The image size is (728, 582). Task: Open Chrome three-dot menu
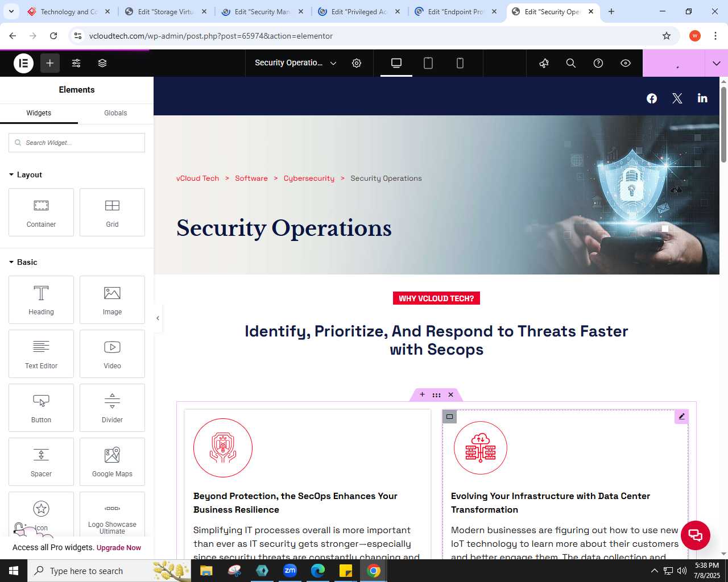tap(715, 36)
